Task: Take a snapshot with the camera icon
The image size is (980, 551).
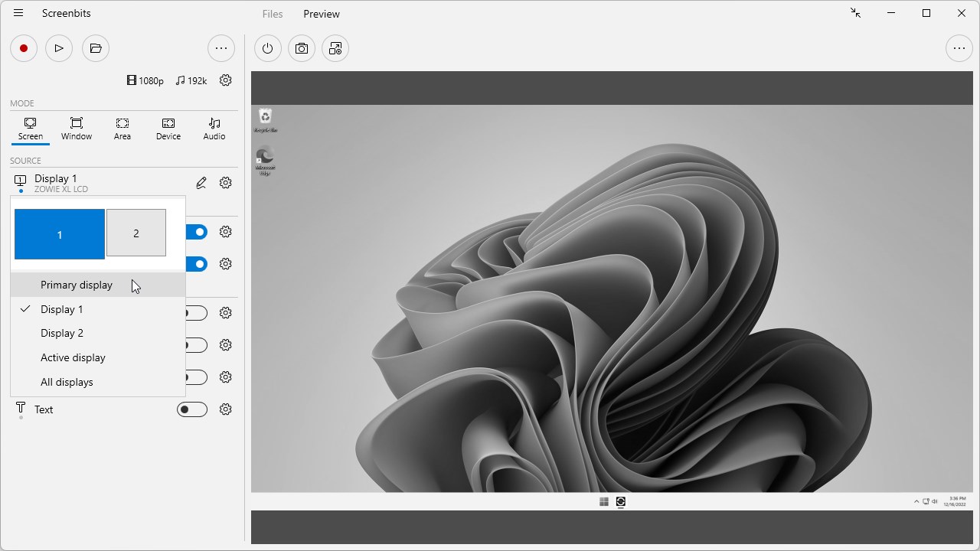Action: point(301,48)
